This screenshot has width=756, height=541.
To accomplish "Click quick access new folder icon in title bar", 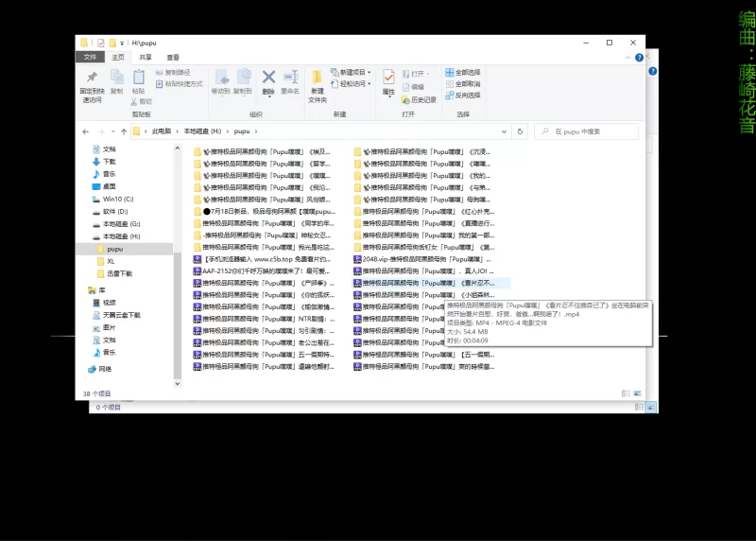I will coord(112,43).
